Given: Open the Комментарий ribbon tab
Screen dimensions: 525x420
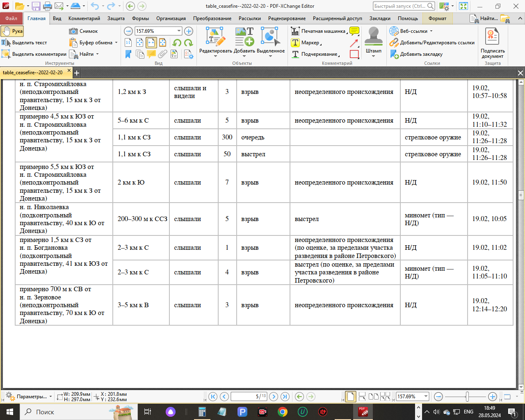Looking at the screenshot, I should pos(84,18).
